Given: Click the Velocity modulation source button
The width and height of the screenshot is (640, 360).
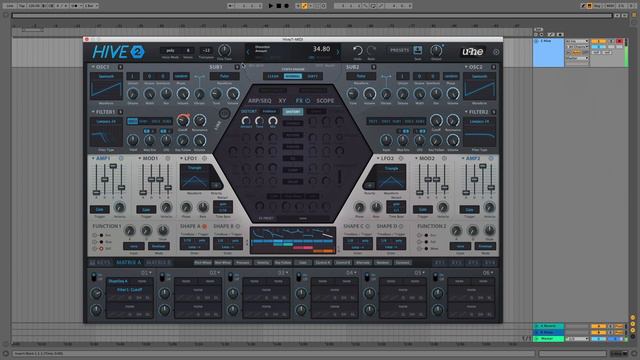Looking at the screenshot, I should [263, 262].
